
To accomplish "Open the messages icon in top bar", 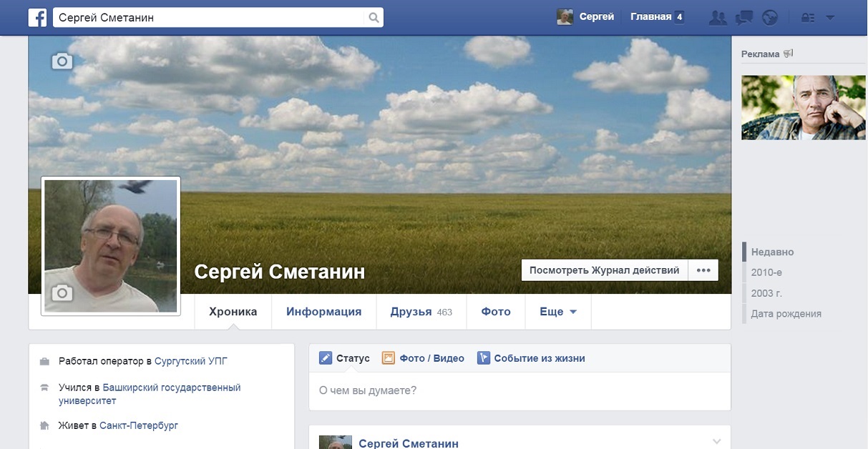I will [x=744, y=18].
